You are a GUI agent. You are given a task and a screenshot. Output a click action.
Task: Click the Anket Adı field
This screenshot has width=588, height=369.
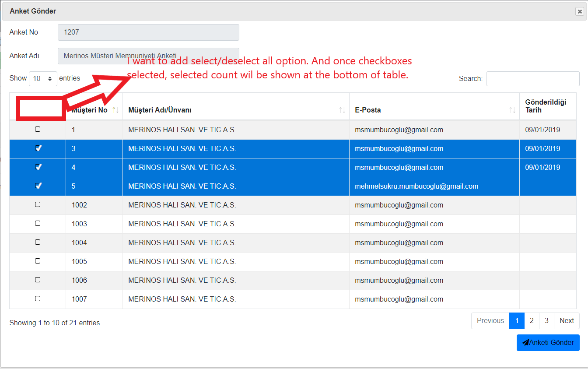click(x=148, y=56)
